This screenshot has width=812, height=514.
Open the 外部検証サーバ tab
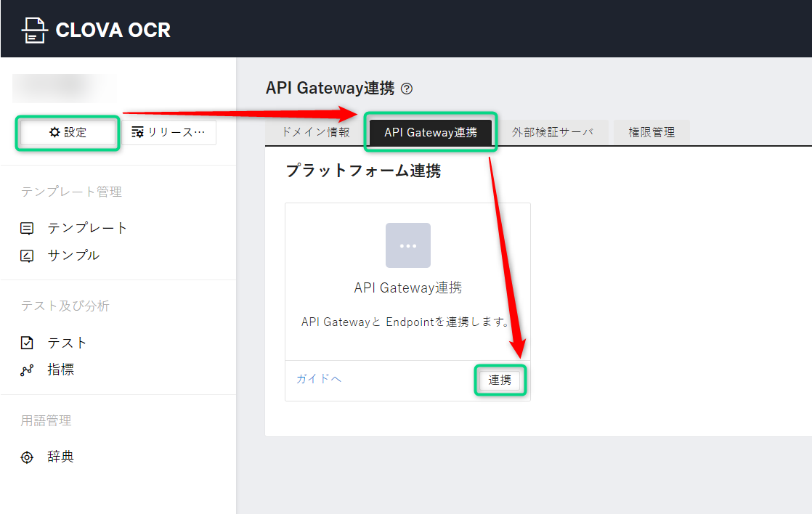click(553, 132)
